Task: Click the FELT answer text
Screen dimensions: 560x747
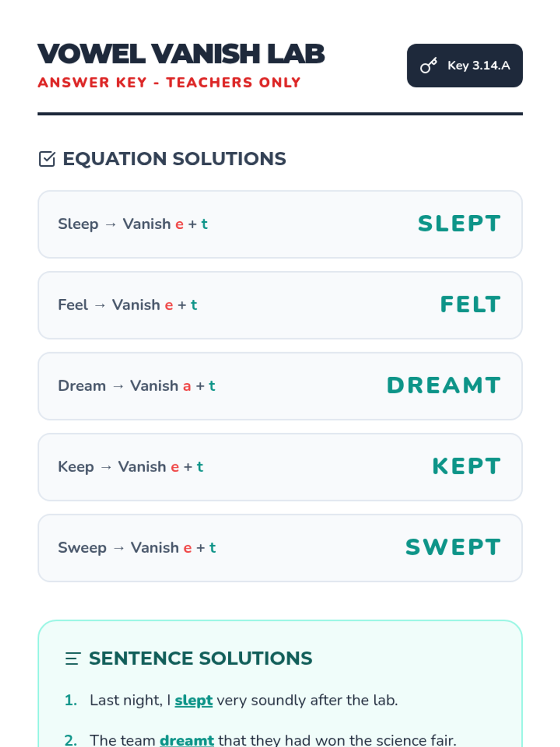Action: 470,305
